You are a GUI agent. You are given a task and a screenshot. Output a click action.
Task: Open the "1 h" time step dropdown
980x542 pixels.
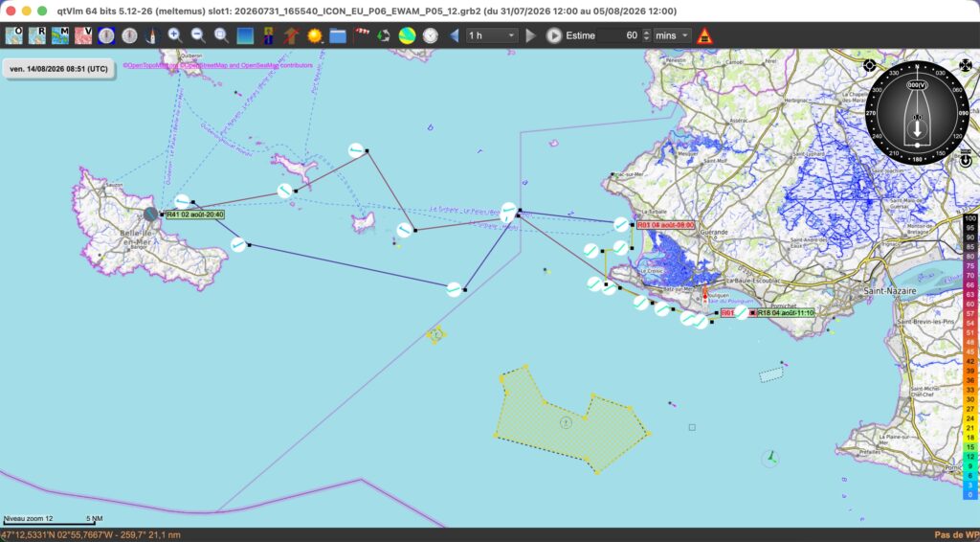point(492,35)
